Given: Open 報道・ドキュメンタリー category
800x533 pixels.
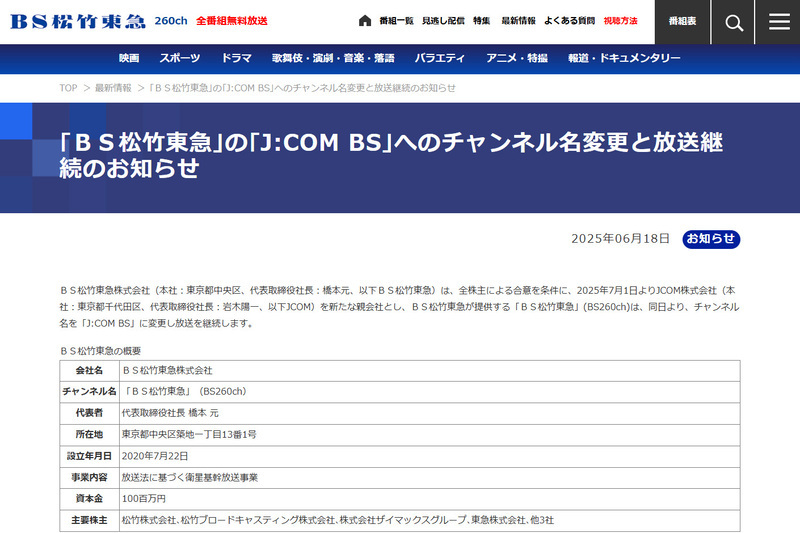Looking at the screenshot, I should point(624,58).
